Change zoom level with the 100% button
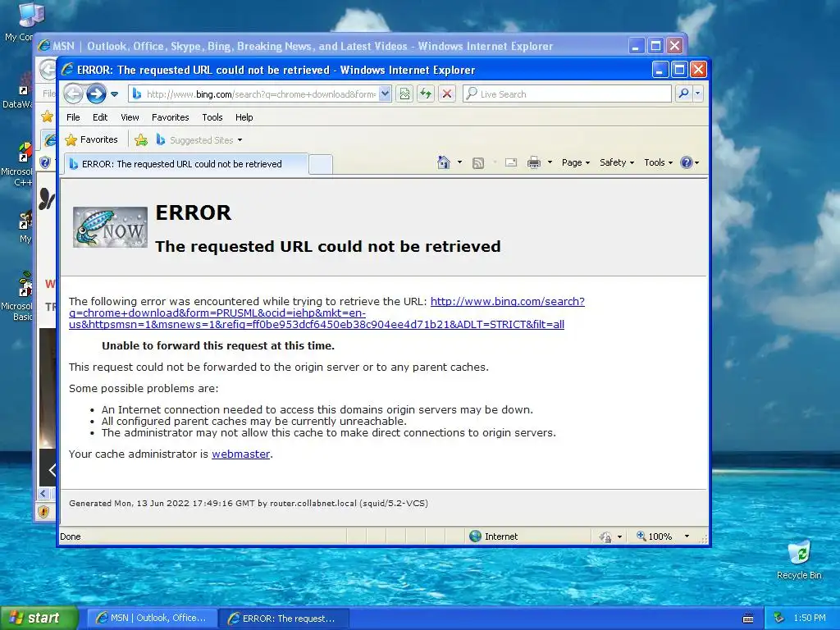The width and height of the screenshot is (840, 630). tap(654, 536)
